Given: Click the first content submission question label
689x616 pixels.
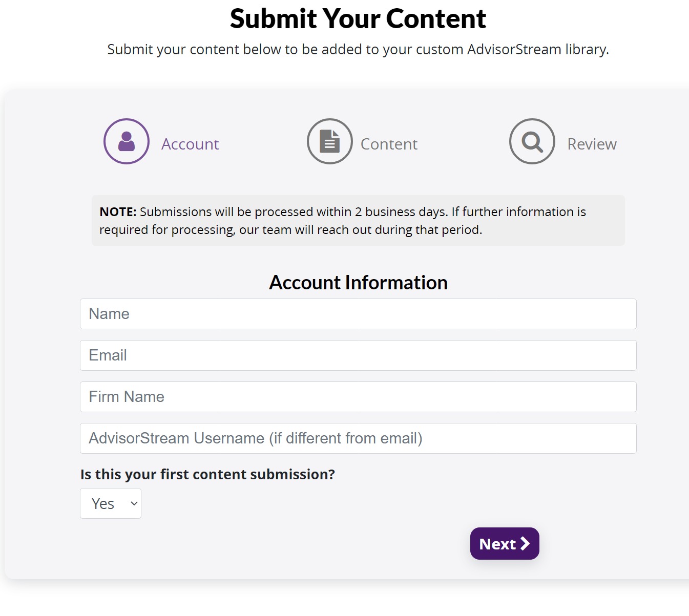Looking at the screenshot, I should point(207,475).
